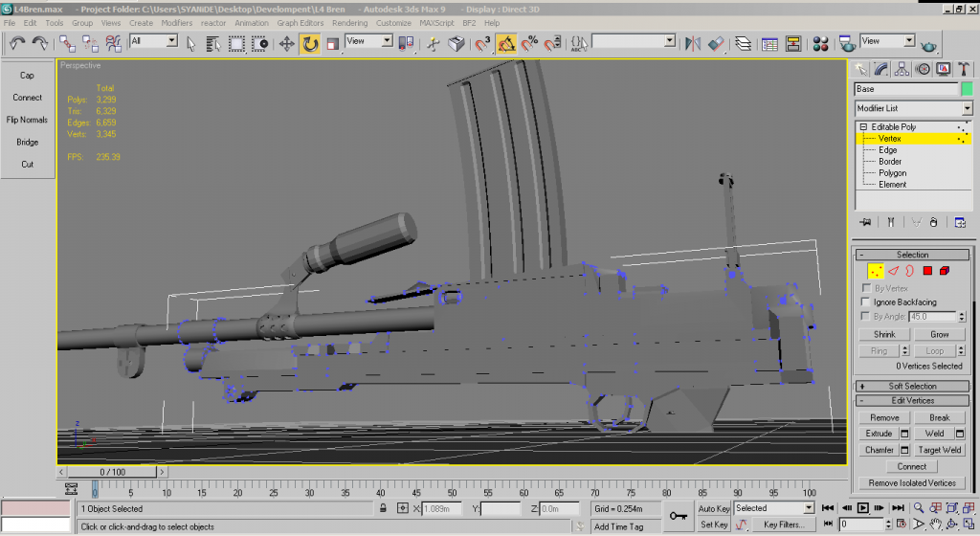Click the Target Weld button
The width and height of the screenshot is (980, 536).
pos(940,450)
